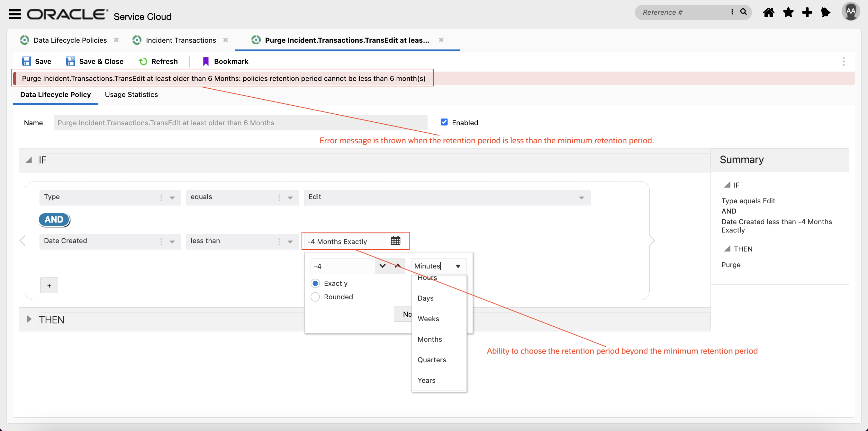Image resolution: width=868 pixels, height=431 pixels.
Task: Toggle the AND operator button
Action: point(54,220)
